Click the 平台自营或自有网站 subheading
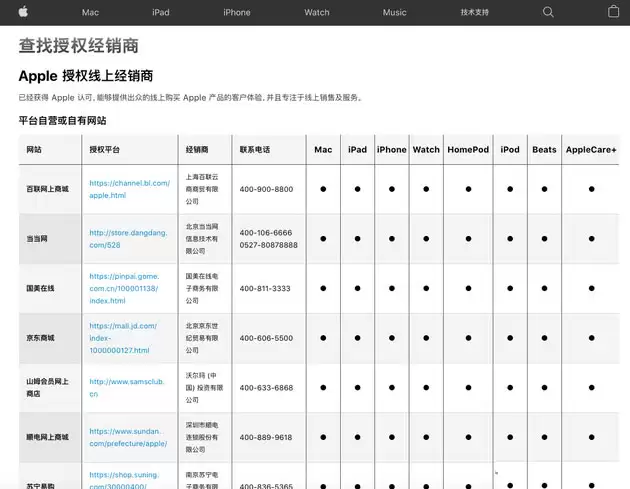Image resolution: width=630 pixels, height=489 pixels. [62, 121]
